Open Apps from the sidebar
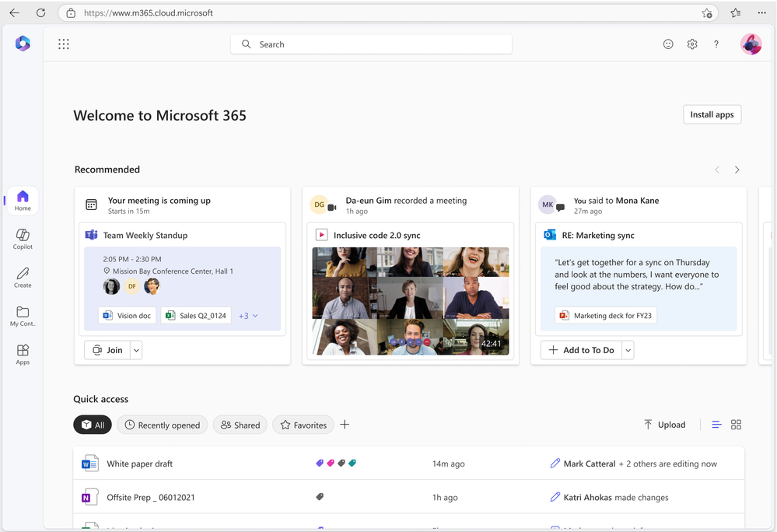This screenshot has width=777, height=532. click(x=23, y=355)
